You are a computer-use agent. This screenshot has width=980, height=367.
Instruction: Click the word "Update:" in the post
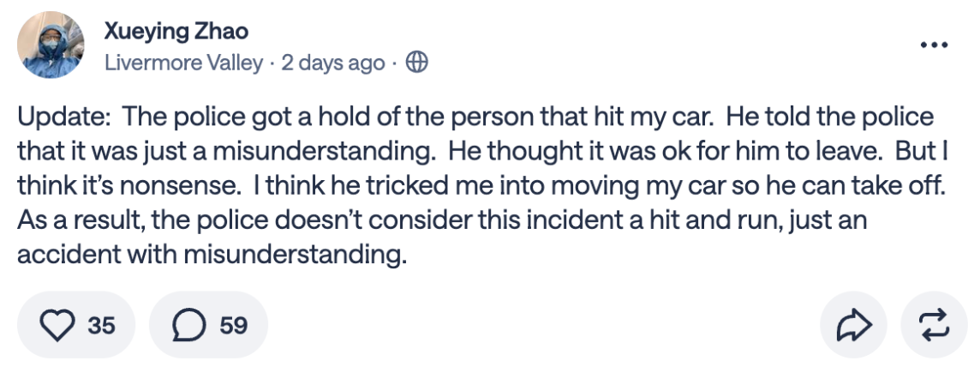coord(54,118)
